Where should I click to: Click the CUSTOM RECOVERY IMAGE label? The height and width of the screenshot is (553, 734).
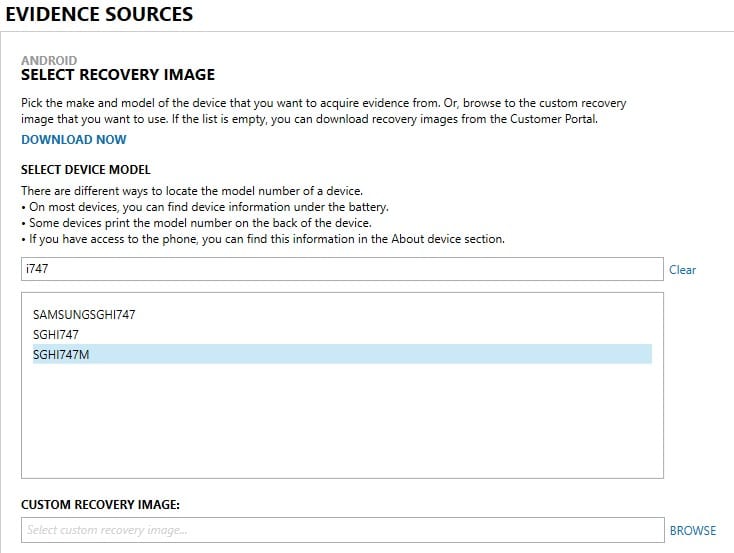(x=100, y=504)
